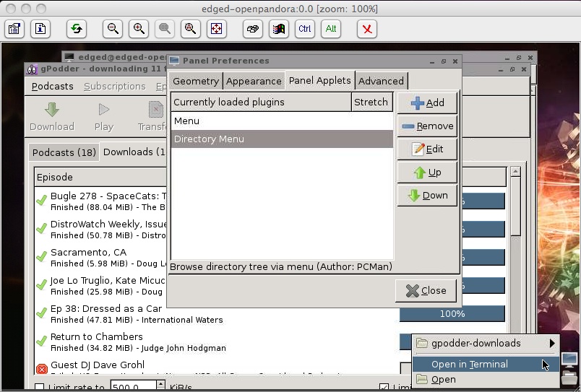Switch to the Geometry tab
The image size is (581, 392).
coord(195,81)
